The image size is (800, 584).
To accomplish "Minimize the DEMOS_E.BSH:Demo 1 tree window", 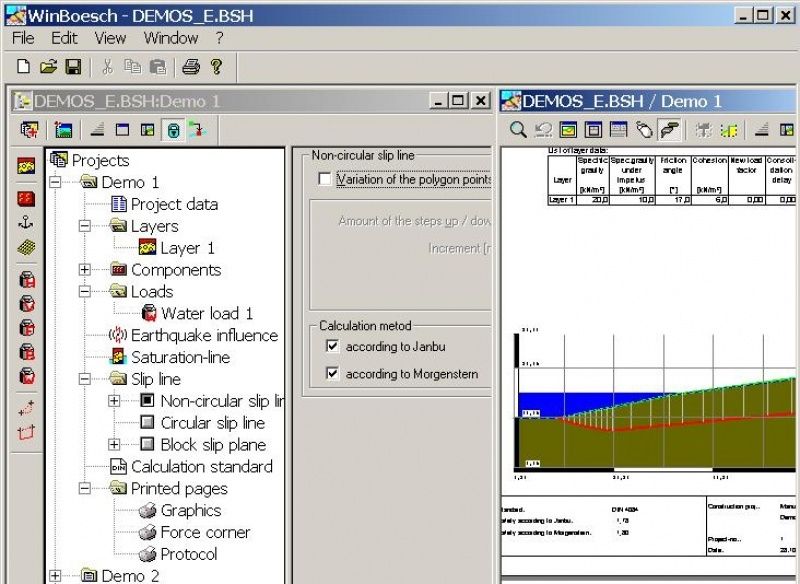I will click(439, 101).
